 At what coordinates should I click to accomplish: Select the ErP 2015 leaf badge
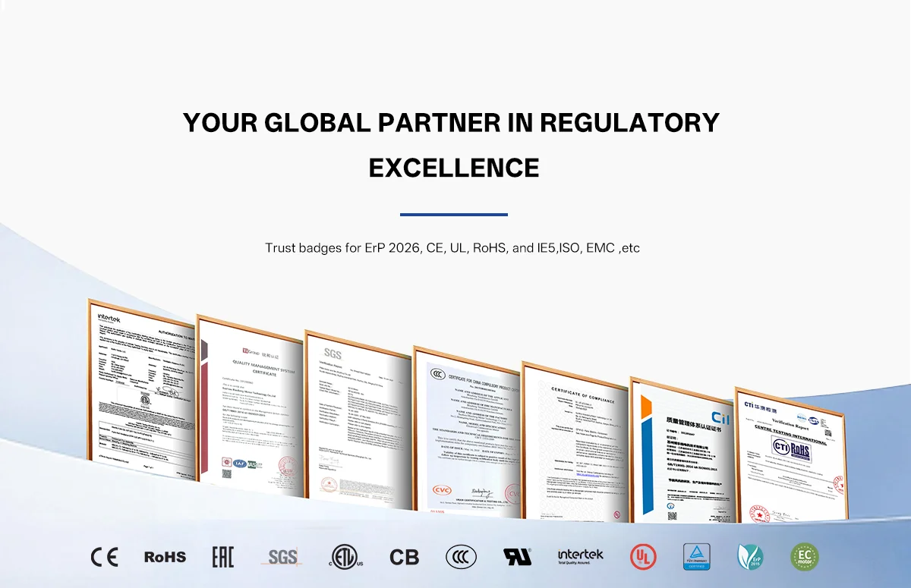[x=750, y=557]
